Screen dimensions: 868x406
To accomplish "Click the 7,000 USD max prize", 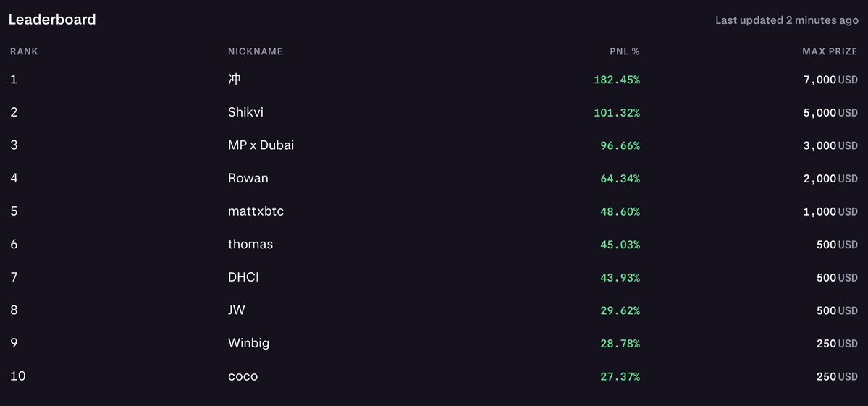I will click(x=830, y=80).
